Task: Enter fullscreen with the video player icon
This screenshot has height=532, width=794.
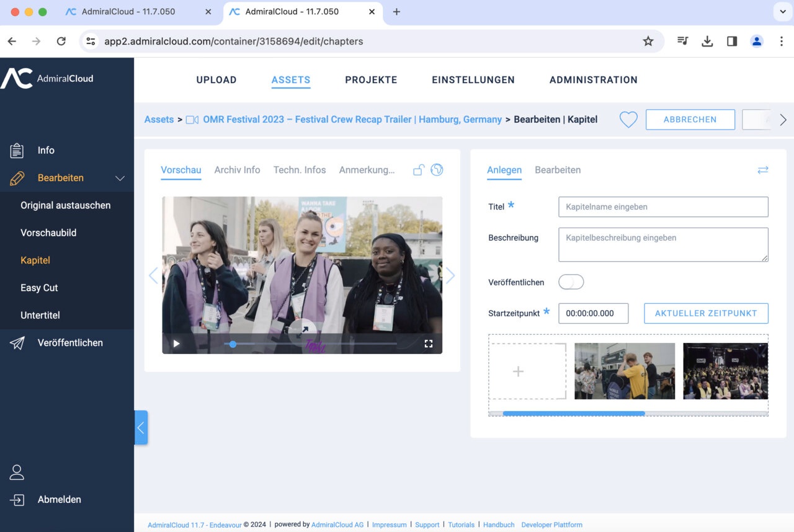Action: click(x=429, y=343)
